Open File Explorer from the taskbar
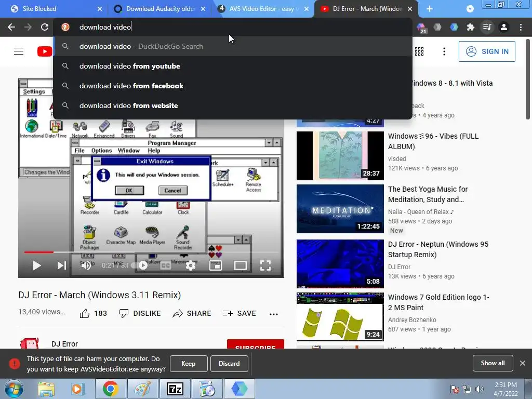 coord(46,389)
